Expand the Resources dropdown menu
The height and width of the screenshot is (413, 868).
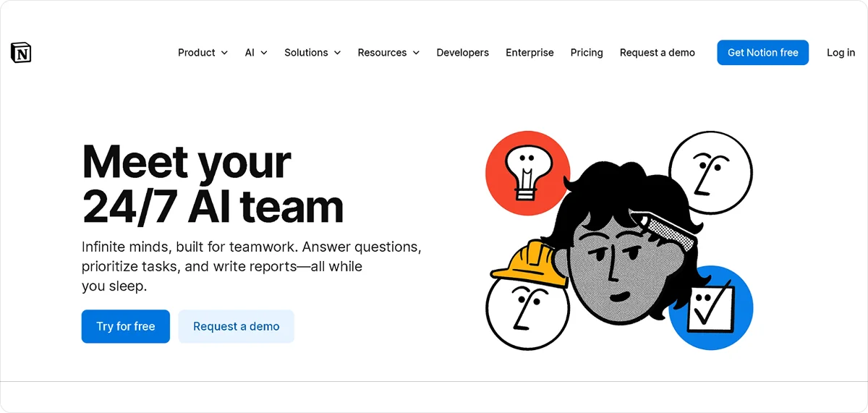click(388, 53)
